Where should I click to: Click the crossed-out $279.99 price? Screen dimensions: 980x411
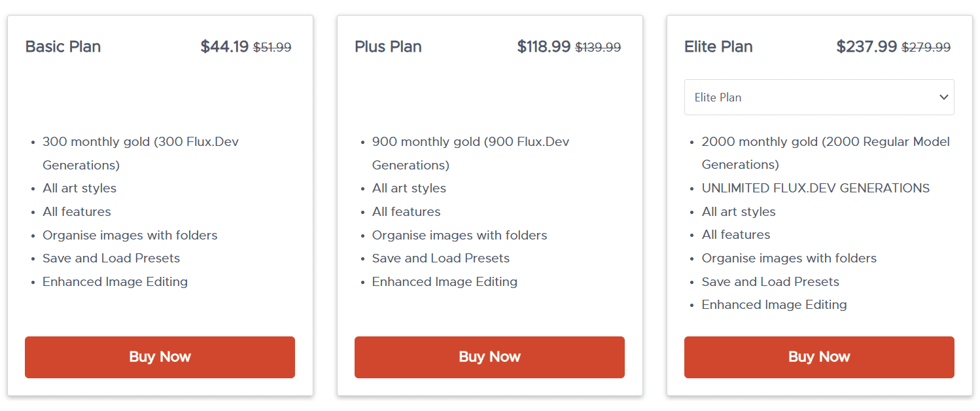926,46
